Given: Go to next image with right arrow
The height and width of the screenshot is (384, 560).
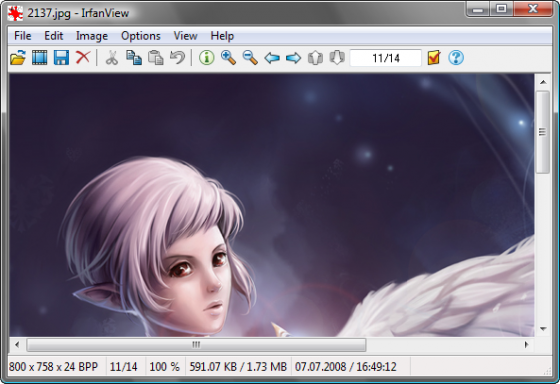Looking at the screenshot, I should [294, 58].
